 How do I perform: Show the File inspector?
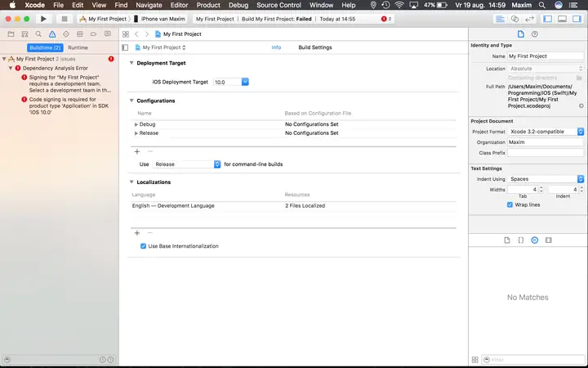pyautogui.click(x=521, y=34)
